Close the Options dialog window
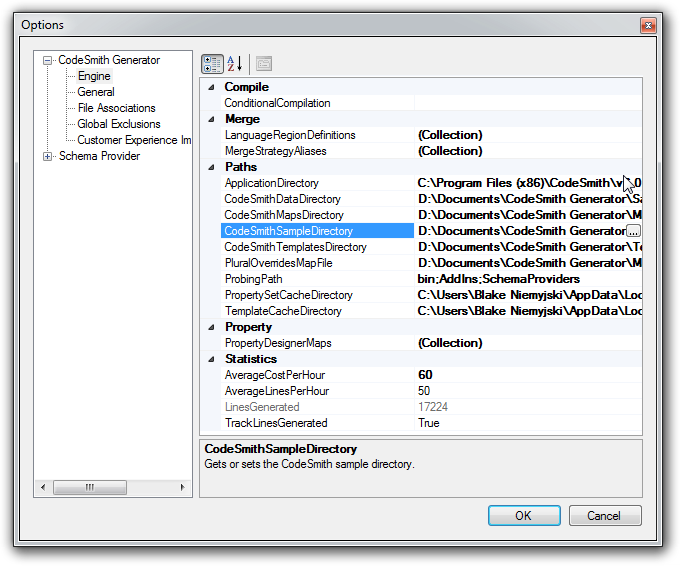The width and height of the screenshot is (680, 566). click(x=648, y=26)
